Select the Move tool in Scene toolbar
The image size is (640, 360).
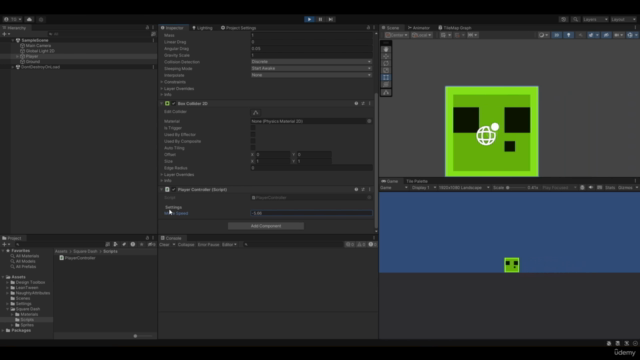coord(386,56)
